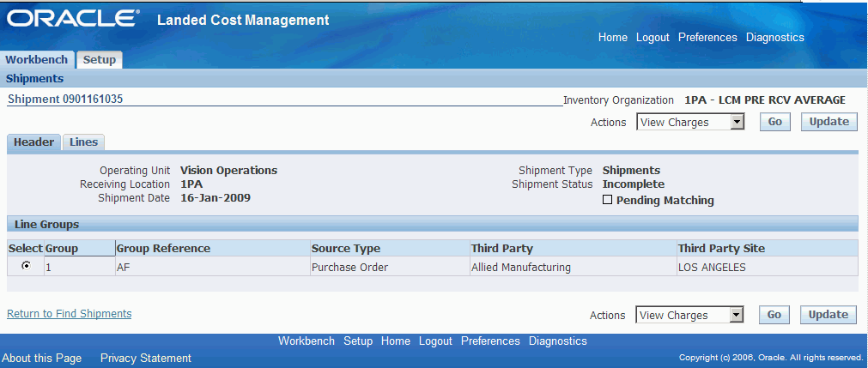Click the Landed Cost Management title

(243, 21)
